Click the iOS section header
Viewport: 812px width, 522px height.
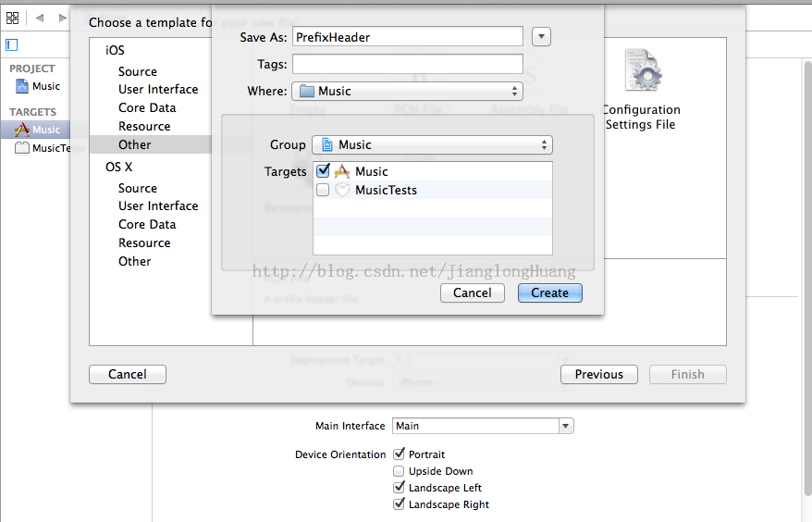coord(115,50)
